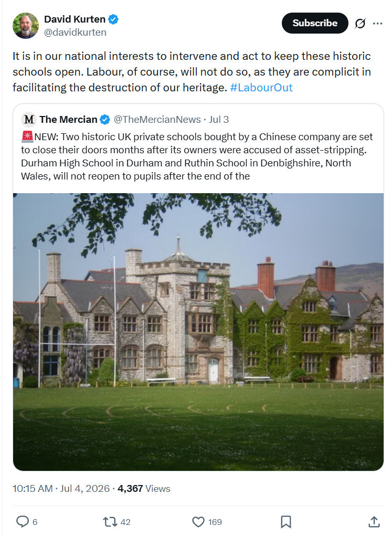Open the #LabourOut hashtag
This screenshot has width=392, height=537.
(261, 87)
